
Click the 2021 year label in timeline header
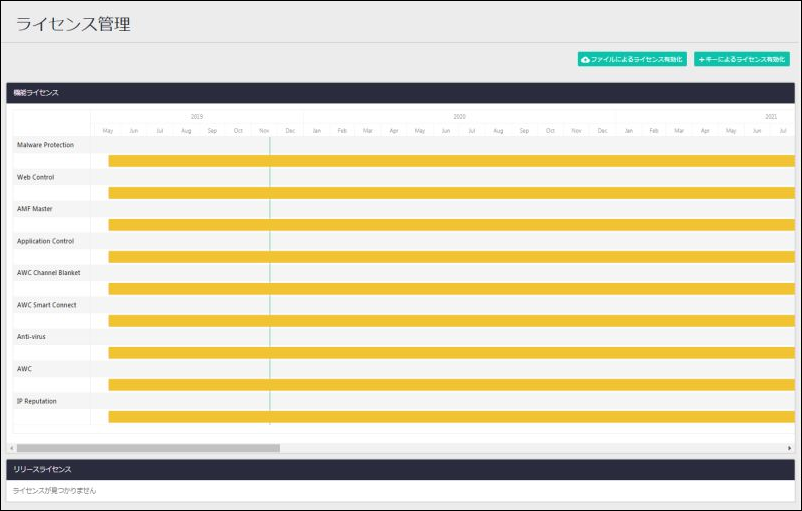pos(771,117)
